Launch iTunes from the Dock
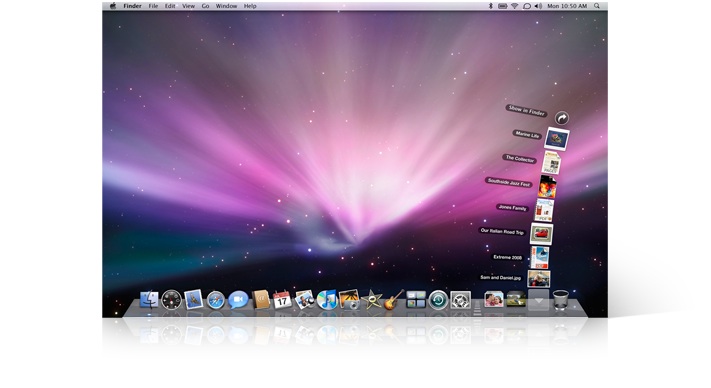Viewport: 711px width, 388px height. click(x=327, y=300)
